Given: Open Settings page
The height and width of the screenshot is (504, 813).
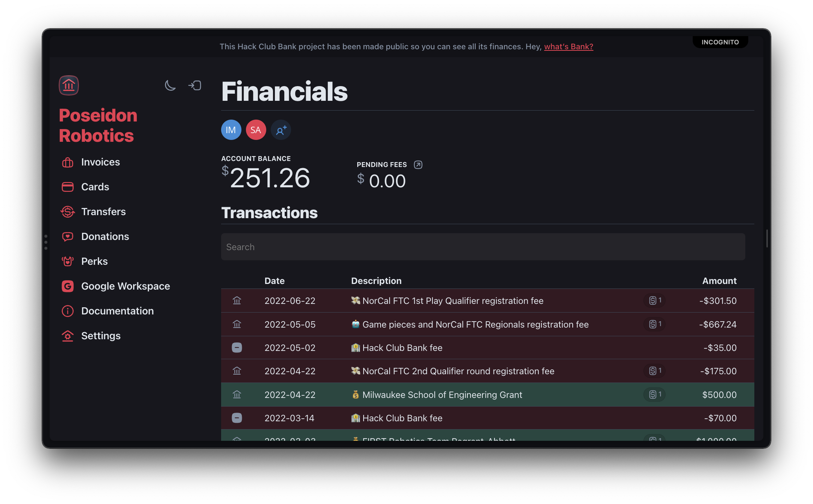Looking at the screenshot, I should (x=101, y=336).
